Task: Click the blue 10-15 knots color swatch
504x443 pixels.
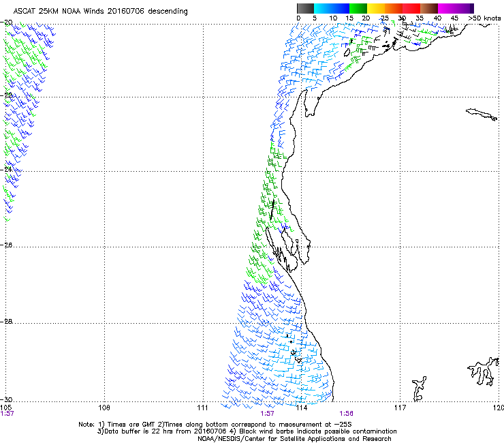Action: [341, 8]
